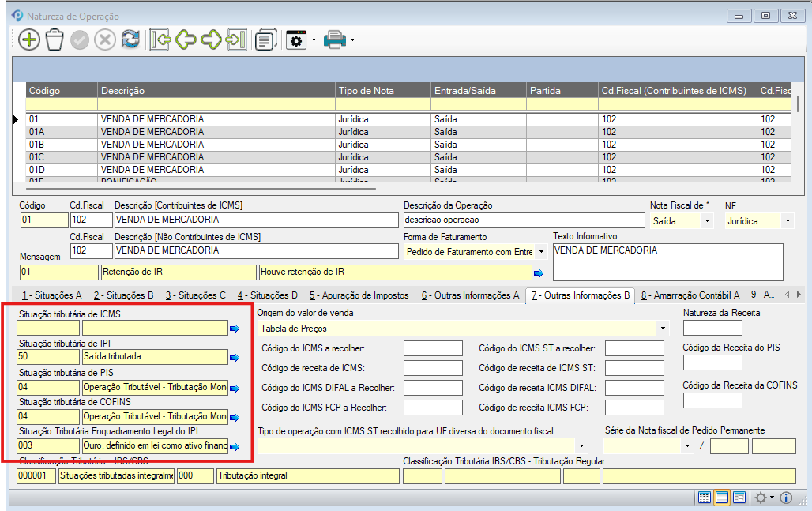Open COFINS tax situation lookup arrow

click(235, 417)
